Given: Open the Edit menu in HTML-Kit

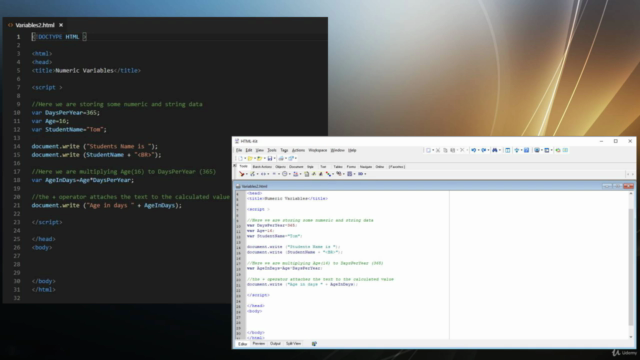Looking at the screenshot, I should (x=249, y=150).
